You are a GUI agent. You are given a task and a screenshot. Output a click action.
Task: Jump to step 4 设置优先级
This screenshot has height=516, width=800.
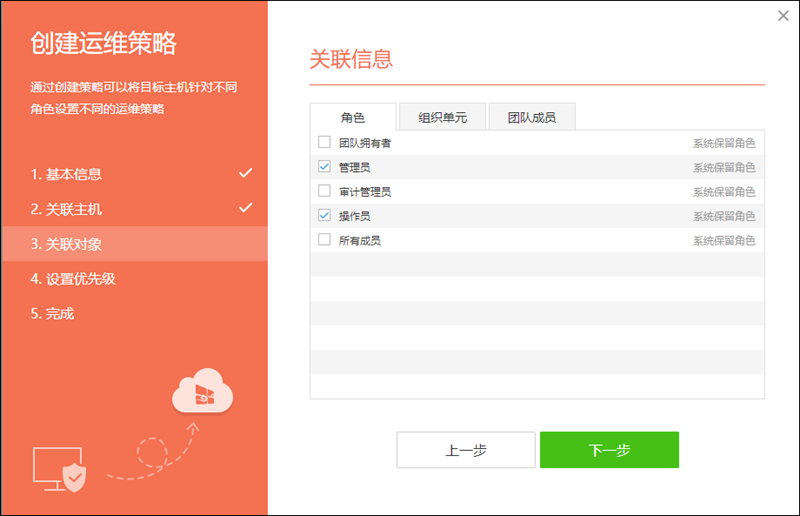tap(73, 279)
